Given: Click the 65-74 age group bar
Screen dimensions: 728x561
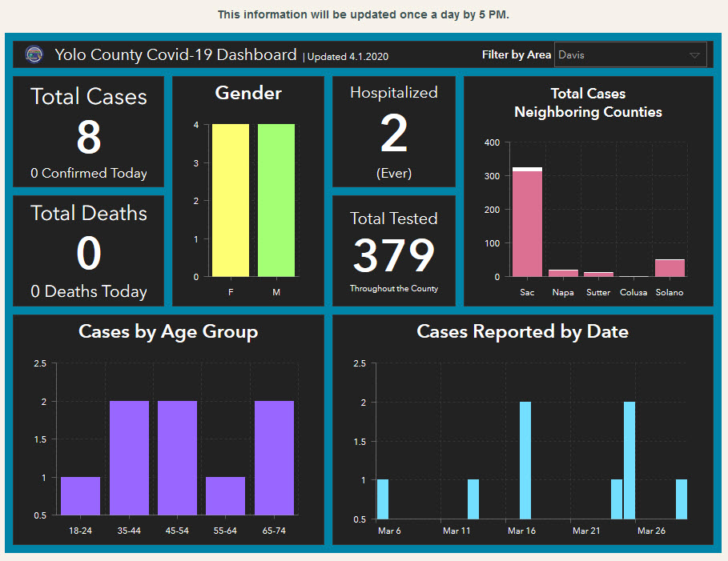Looking at the screenshot, I should [274, 457].
